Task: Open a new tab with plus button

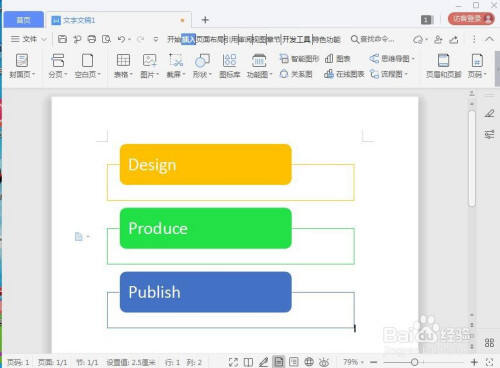Action: point(205,20)
